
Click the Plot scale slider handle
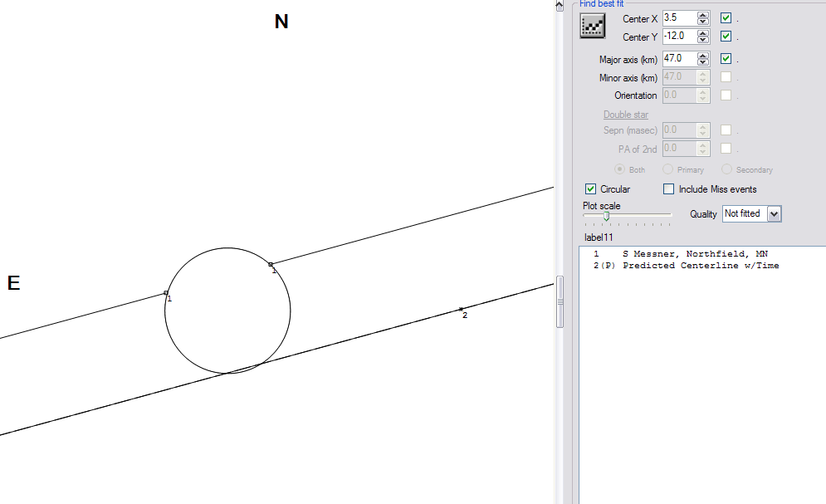point(606,216)
